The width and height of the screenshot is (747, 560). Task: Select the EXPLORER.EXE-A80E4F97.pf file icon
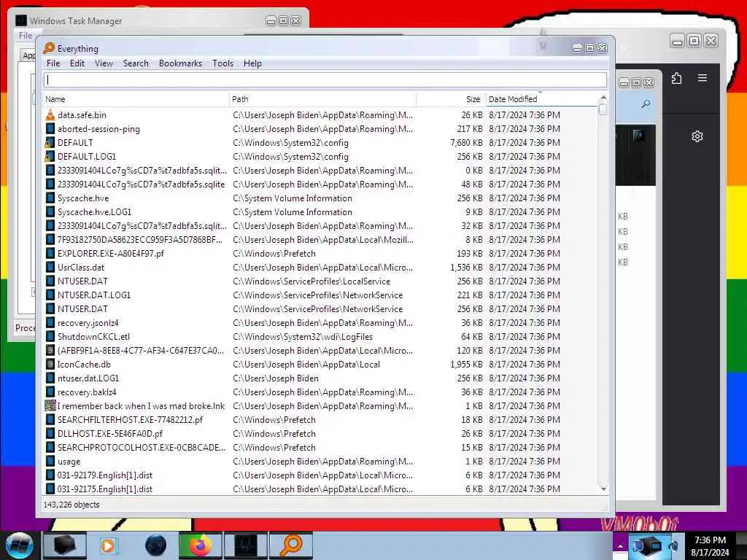(50, 253)
